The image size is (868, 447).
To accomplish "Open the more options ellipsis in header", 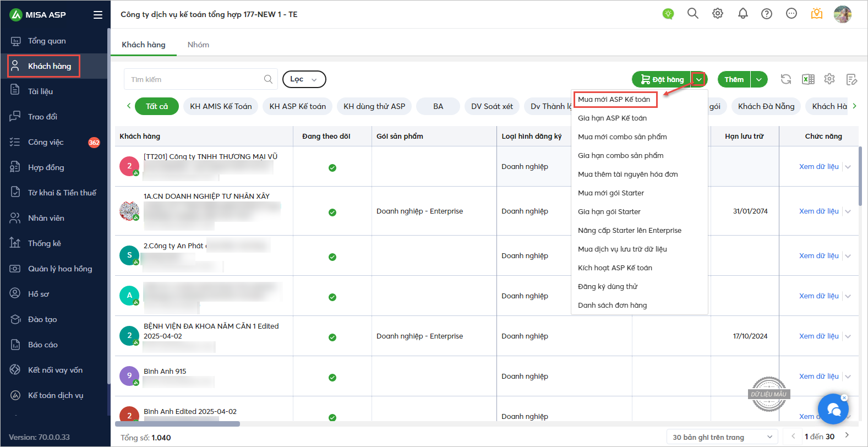I will [791, 14].
